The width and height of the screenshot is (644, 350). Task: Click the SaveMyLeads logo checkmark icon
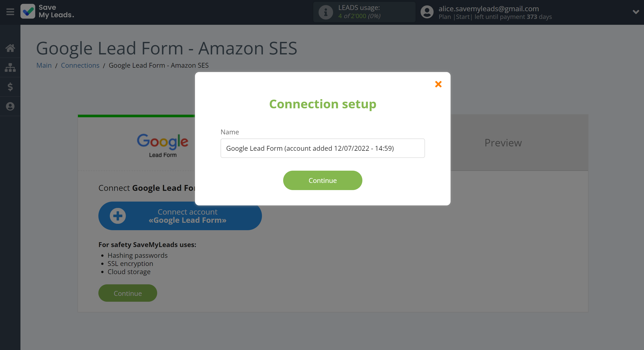[27, 12]
